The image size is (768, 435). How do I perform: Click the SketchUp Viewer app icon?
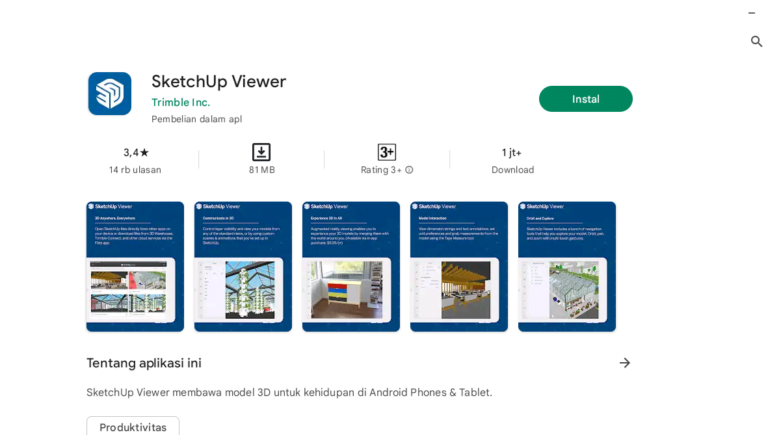(x=109, y=93)
